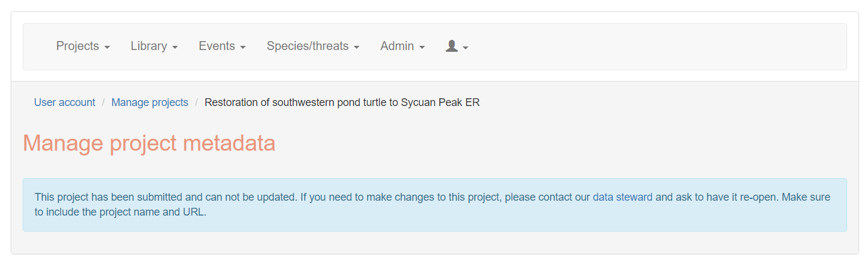Click the caret arrow beside Species/threats
The height and width of the screenshot is (265, 868).
(x=357, y=48)
